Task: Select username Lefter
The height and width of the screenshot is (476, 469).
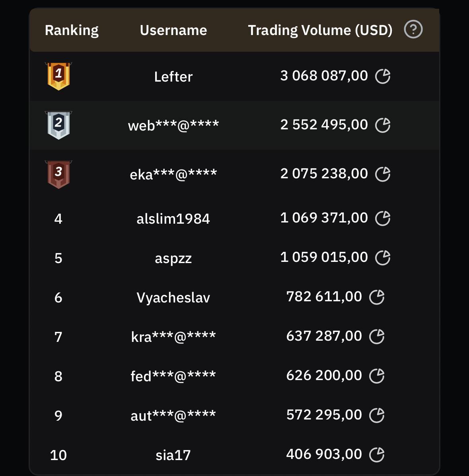Action: click(x=173, y=76)
